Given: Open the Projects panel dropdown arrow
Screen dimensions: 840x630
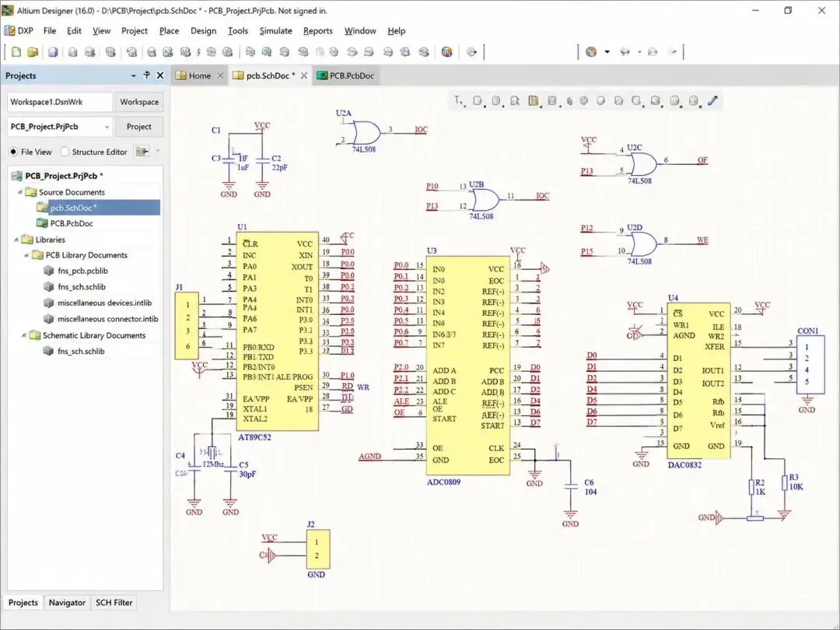Looking at the screenshot, I should point(134,76).
